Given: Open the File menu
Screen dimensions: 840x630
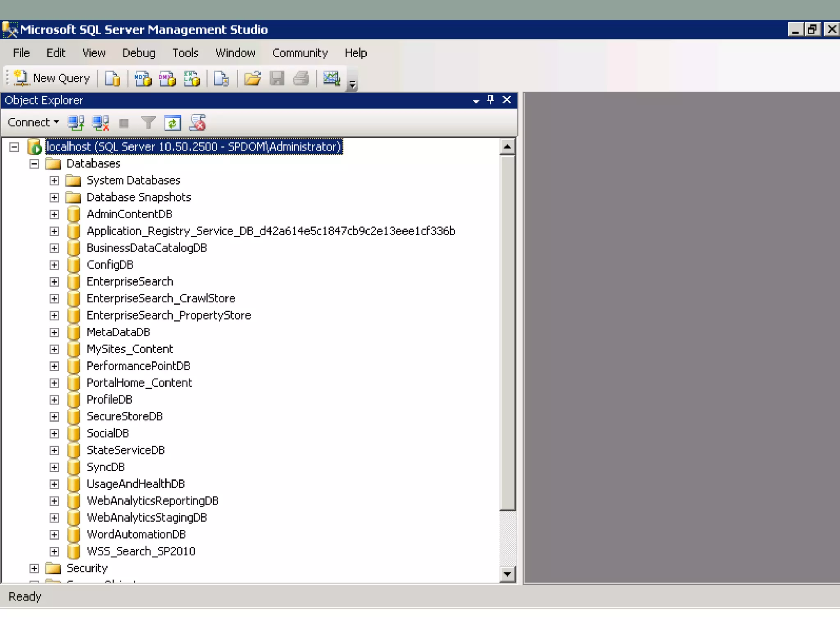Looking at the screenshot, I should [x=21, y=53].
